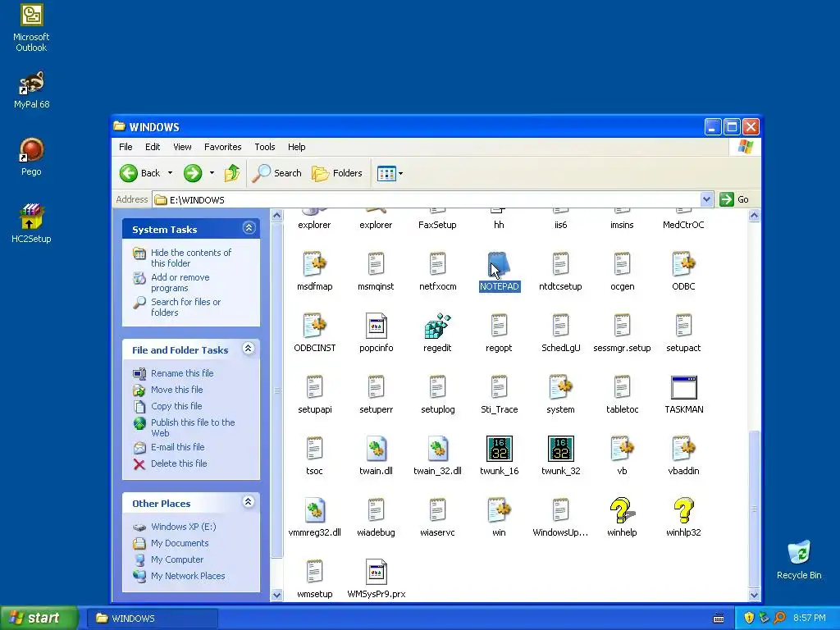
Task: Click Copy this file link
Action: pos(176,406)
